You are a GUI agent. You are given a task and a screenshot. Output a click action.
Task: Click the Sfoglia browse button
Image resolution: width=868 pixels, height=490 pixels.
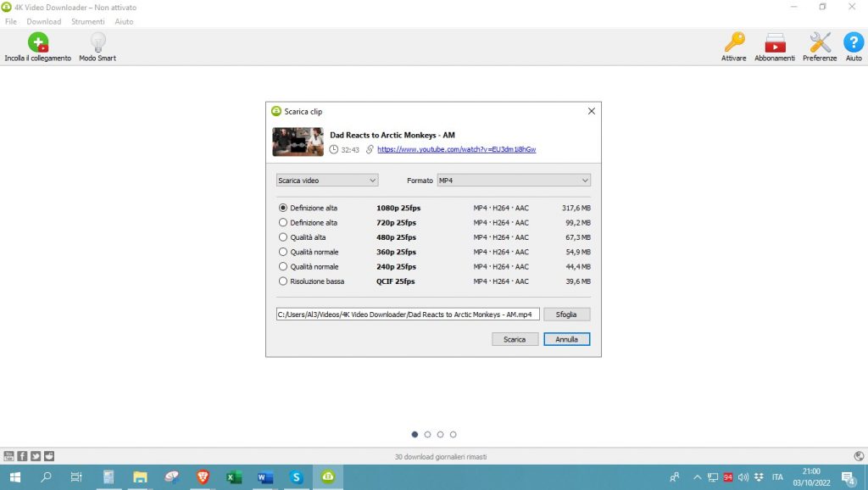(x=566, y=314)
